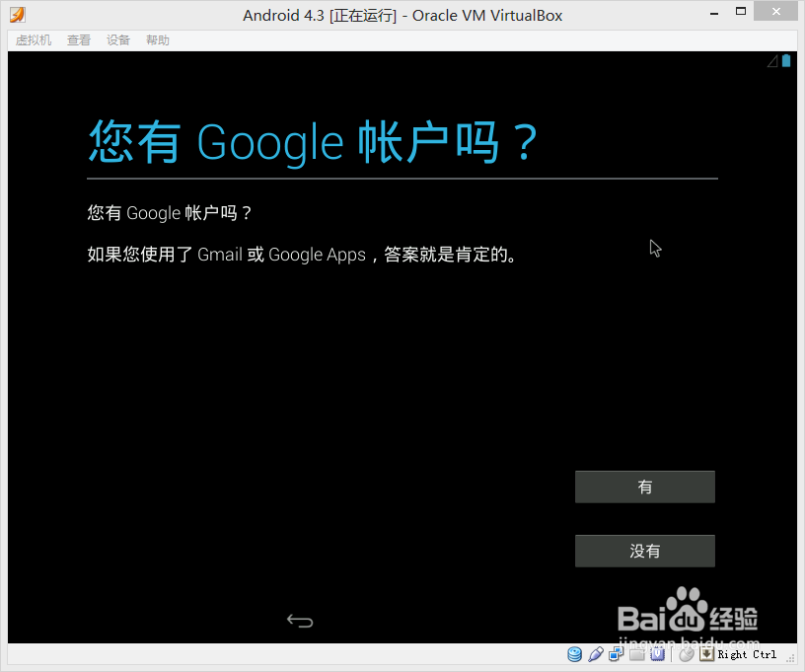The image size is (805, 672).
Task: Click the window title Android 4.3 text
Action: pos(402,16)
